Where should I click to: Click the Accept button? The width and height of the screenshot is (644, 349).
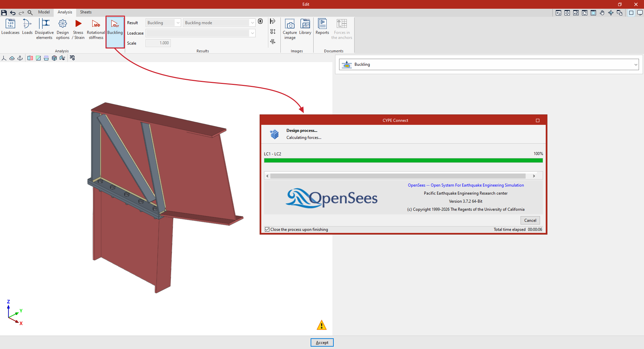click(x=322, y=343)
